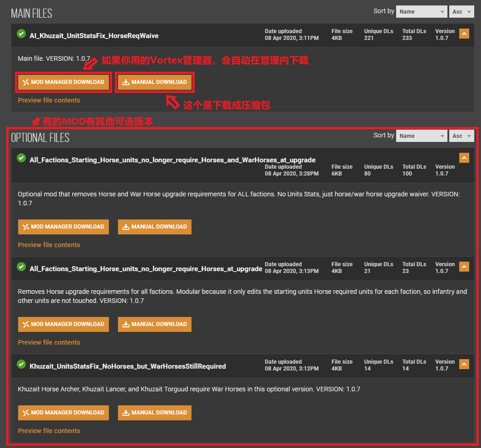Select file name AI_Khuzait_UnitStatsFix_HorseReqWaive
Screen dimensions: 481x448
click(94, 36)
